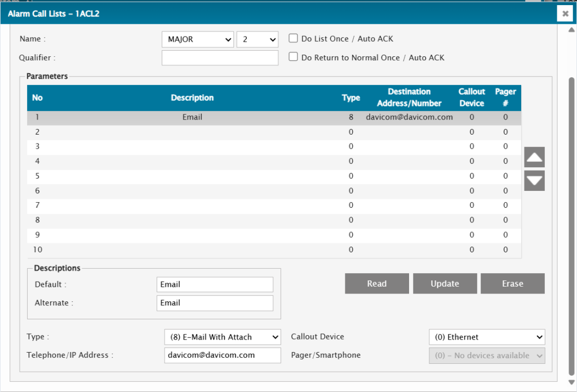Expand the list number dropdown showing 2
The image size is (577, 392).
(x=258, y=39)
